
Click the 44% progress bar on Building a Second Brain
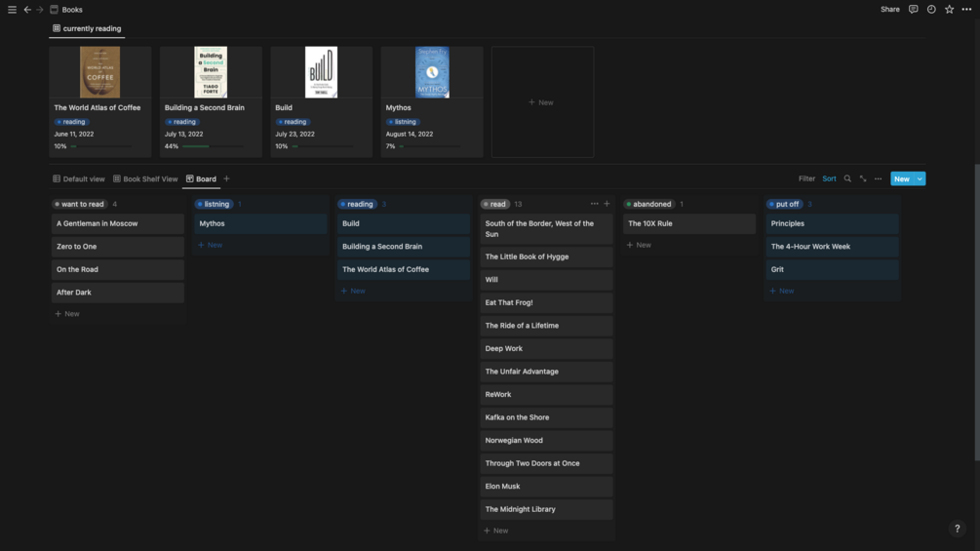click(213, 146)
